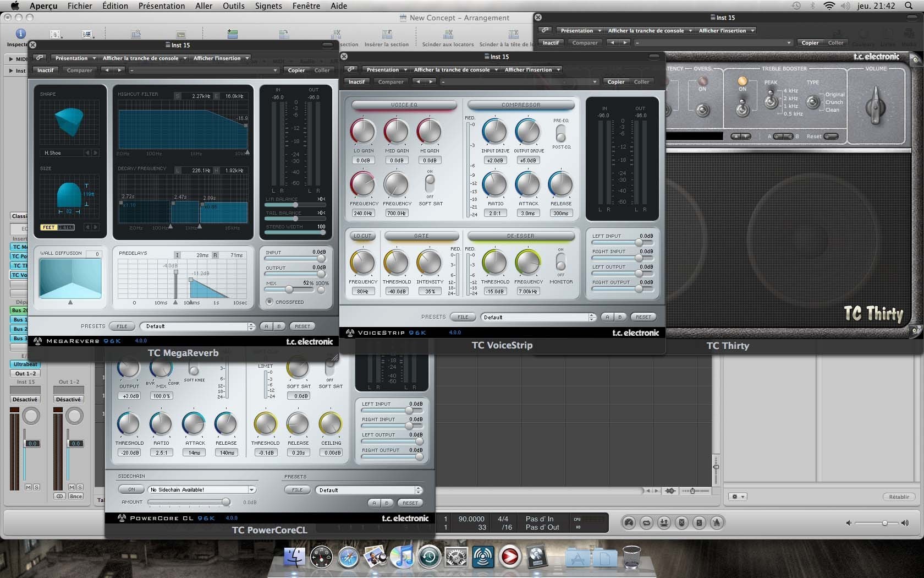
Task: Click Comparer in VoiceStrip window
Action: pyautogui.click(x=391, y=81)
